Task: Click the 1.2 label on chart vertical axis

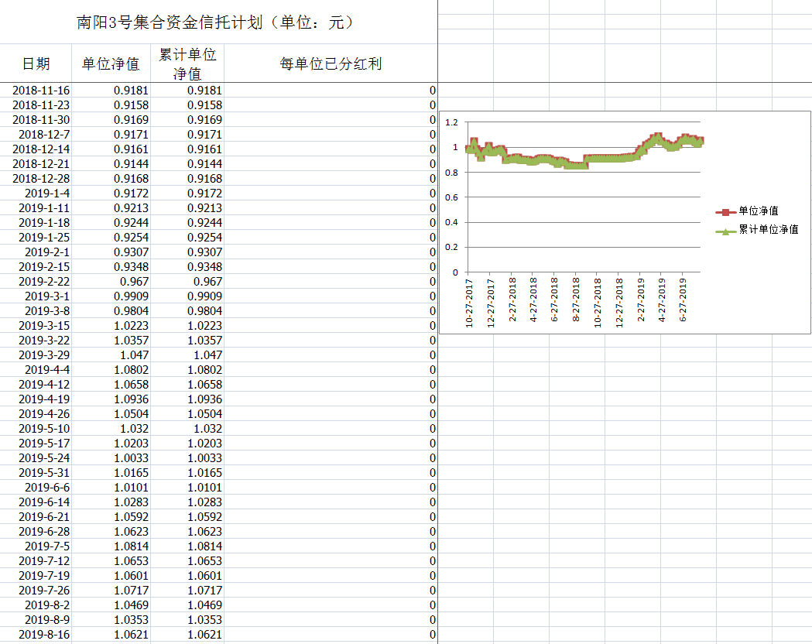Action: coord(451,122)
